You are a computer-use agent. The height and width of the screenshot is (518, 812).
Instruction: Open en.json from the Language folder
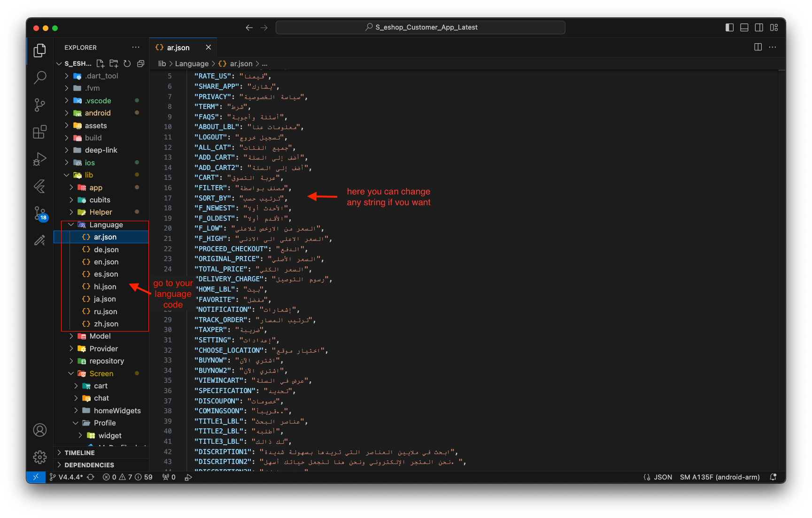click(106, 262)
